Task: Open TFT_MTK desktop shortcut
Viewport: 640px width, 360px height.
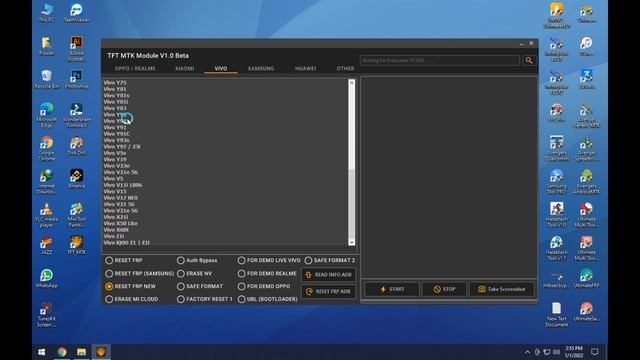Action: click(x=76, y=245)
